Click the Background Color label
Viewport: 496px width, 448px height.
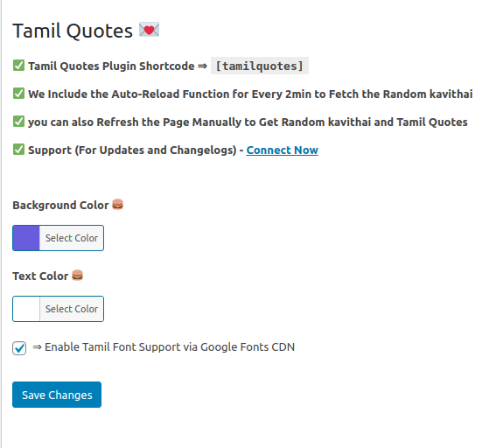(x=60, y=205)
